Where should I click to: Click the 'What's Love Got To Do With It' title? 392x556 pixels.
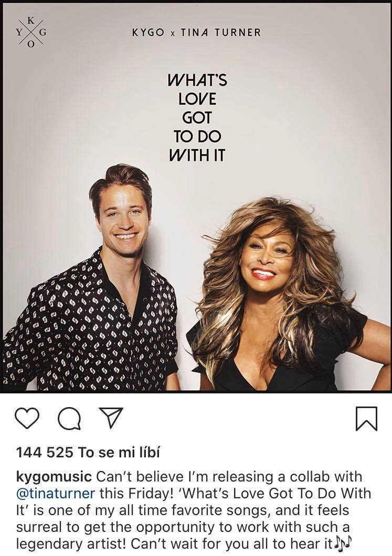point(197,117)
